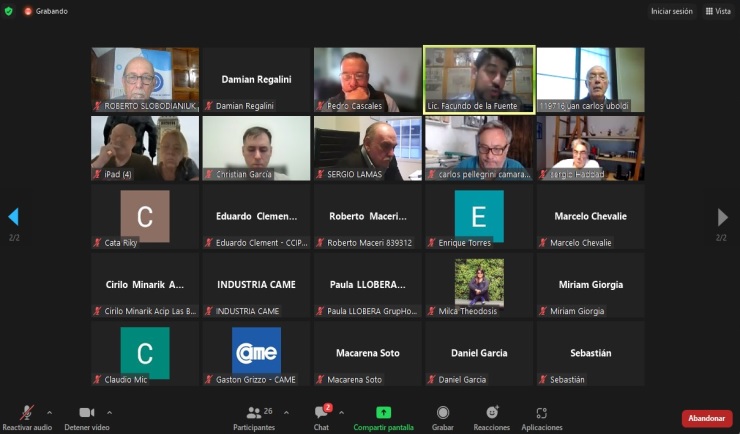Open the Chat panel icon
Screen dimensions: 740x434
(x=321, y=412)
